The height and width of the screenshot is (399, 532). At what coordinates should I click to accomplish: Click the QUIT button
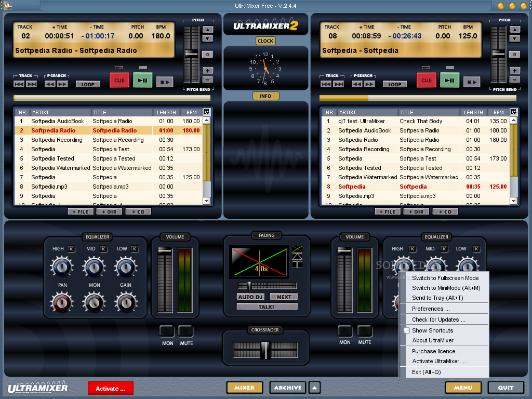[506, 388]
